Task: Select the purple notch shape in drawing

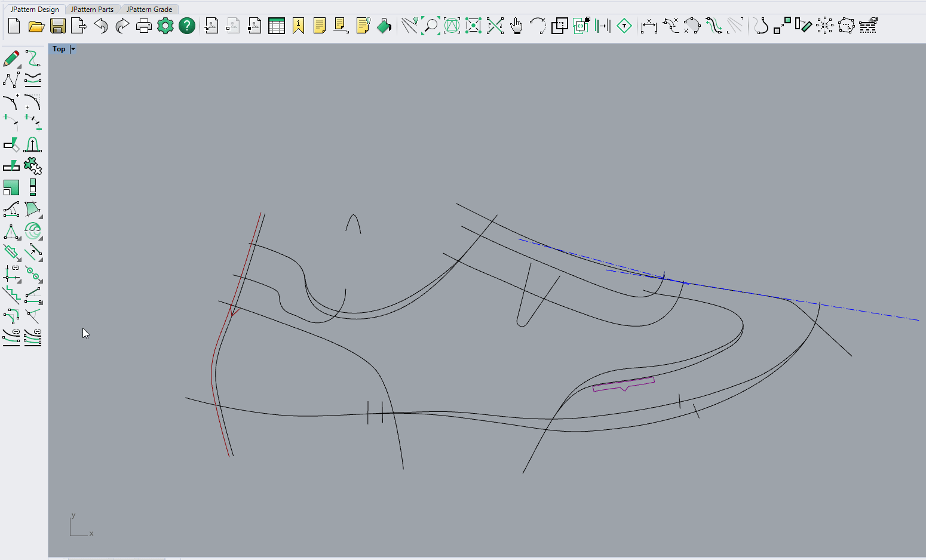Action: (623, 384)
